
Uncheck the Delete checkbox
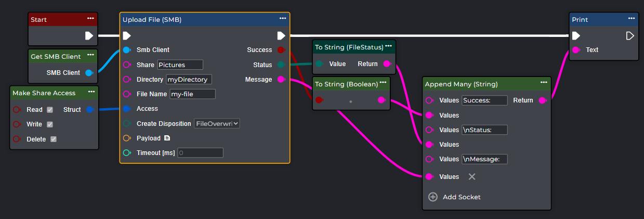click(x=53, y=139)
